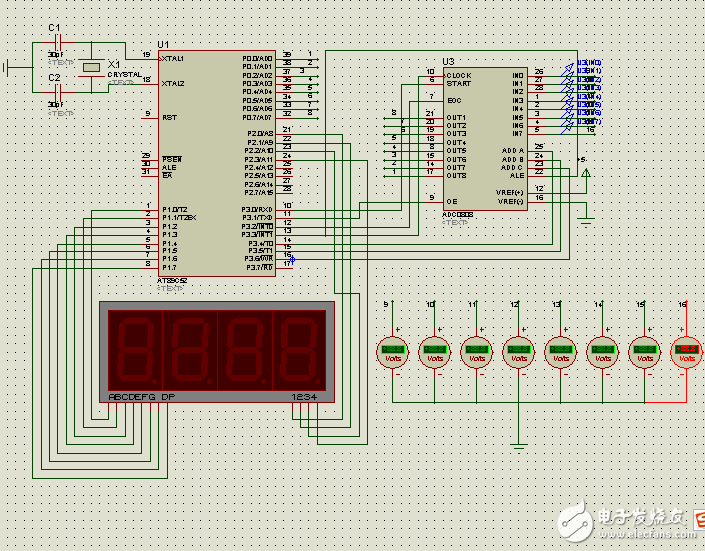Select the C1 capacitor symbol
The width and height of the screenshot is (705, 551).
click(57, 43)
